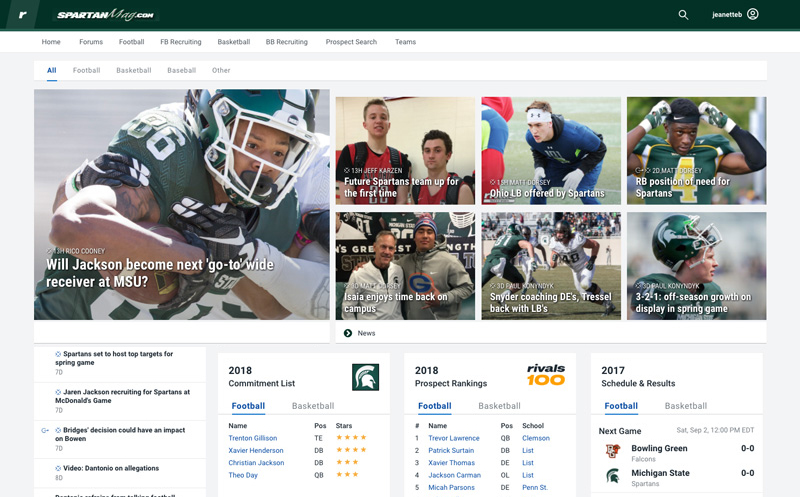Open the Teams menu item
Viewport: 800px width, 497px height.
tap(405, 42)
